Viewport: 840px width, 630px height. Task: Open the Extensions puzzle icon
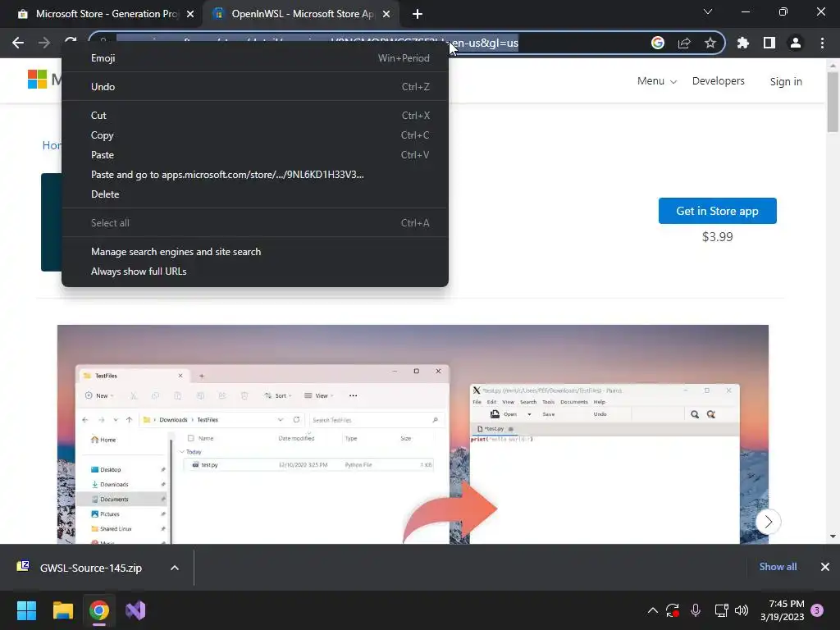(x=743, y=43)
